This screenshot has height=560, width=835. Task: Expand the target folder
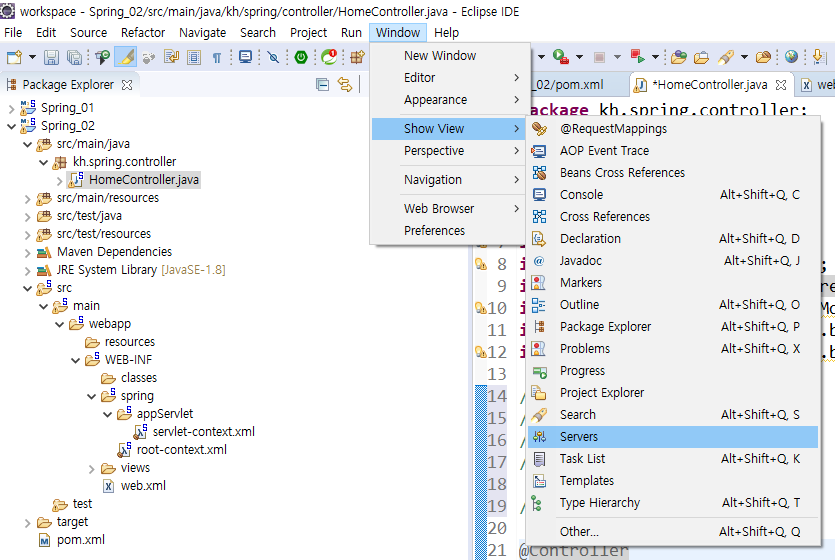28,523
